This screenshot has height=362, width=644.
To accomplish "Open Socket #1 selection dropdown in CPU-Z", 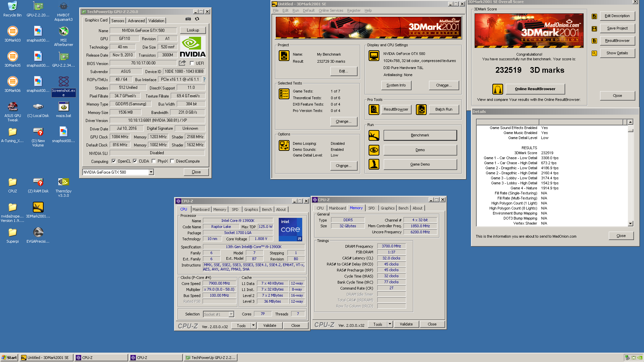I will click(231, 314).
